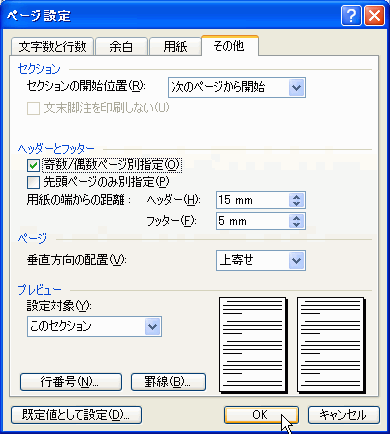Image resolution: width=390 pixels, height=434 pixels.
Task: Decrease the ヘッダー distance with down arrow
Action: pos(297,204)
